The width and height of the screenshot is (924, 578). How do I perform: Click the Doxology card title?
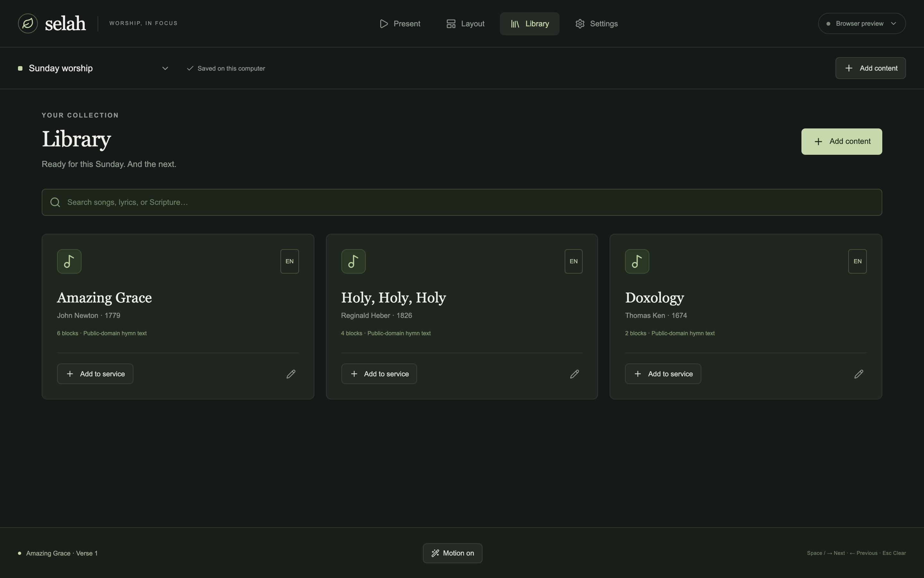(654, 298)
